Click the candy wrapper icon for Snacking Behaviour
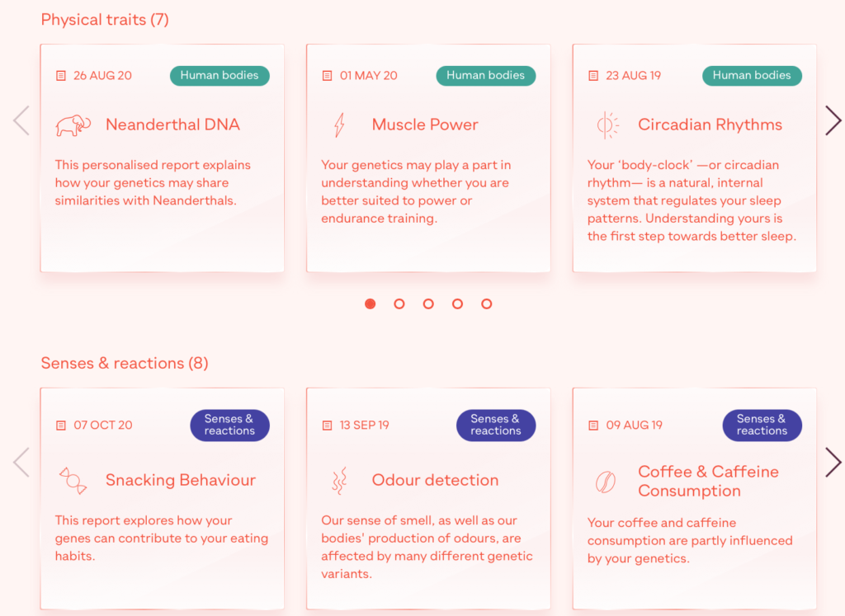The height and width of the screenshot is (616, 845). [x=73, y=479]
